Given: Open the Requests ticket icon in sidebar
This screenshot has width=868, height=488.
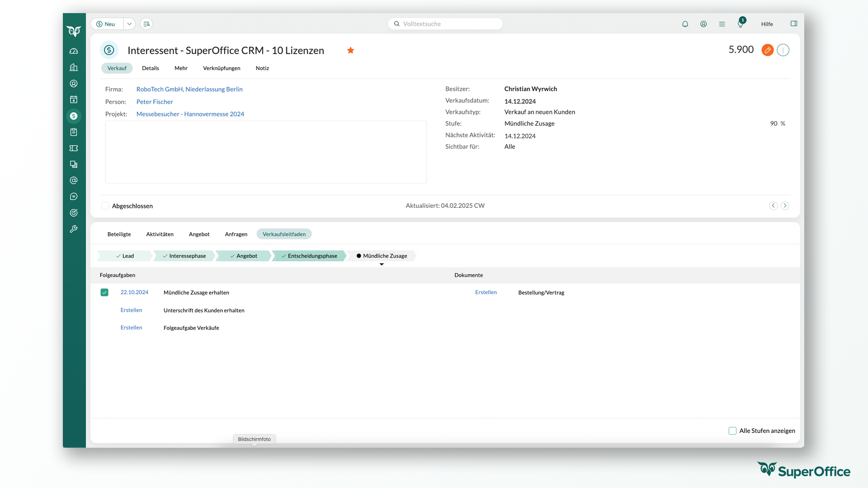Looking at the screenshot, I should [x=74, y=148].
